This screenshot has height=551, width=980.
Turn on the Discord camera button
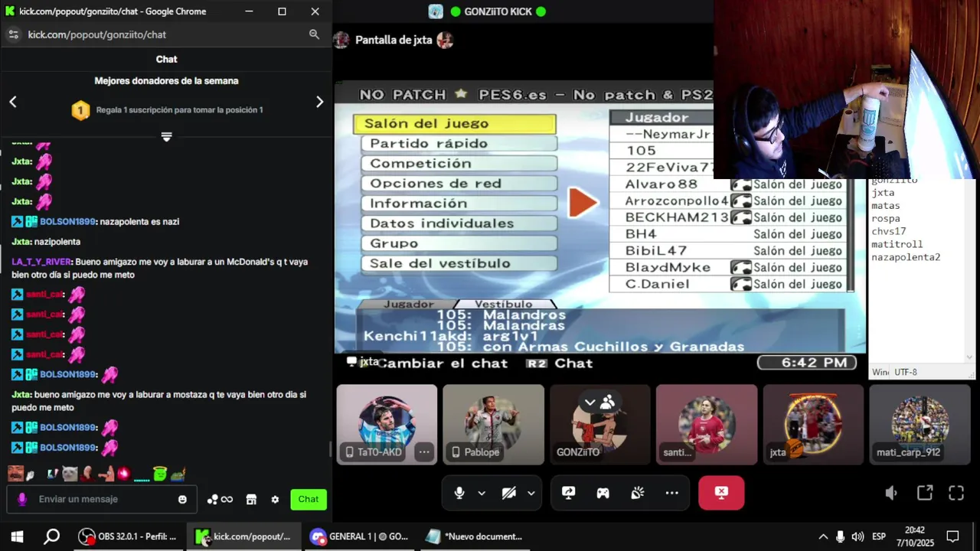coord(508,493)
